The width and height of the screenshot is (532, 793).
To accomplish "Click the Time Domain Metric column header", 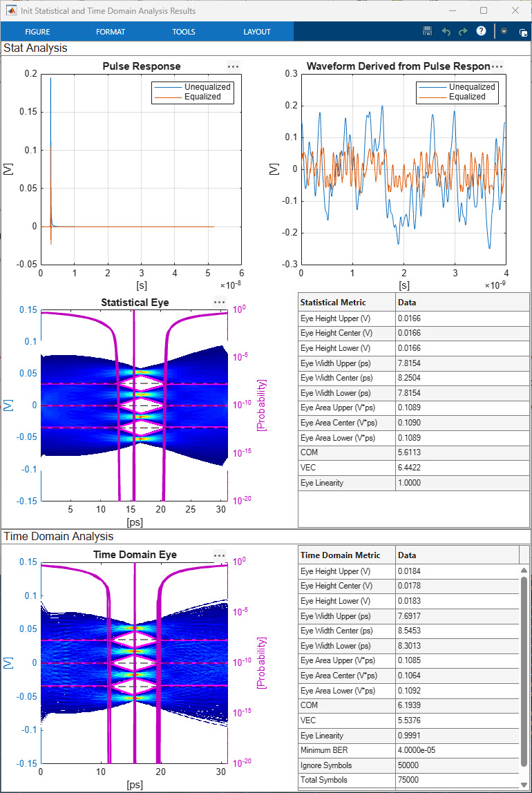I will (x=346, y=555).
